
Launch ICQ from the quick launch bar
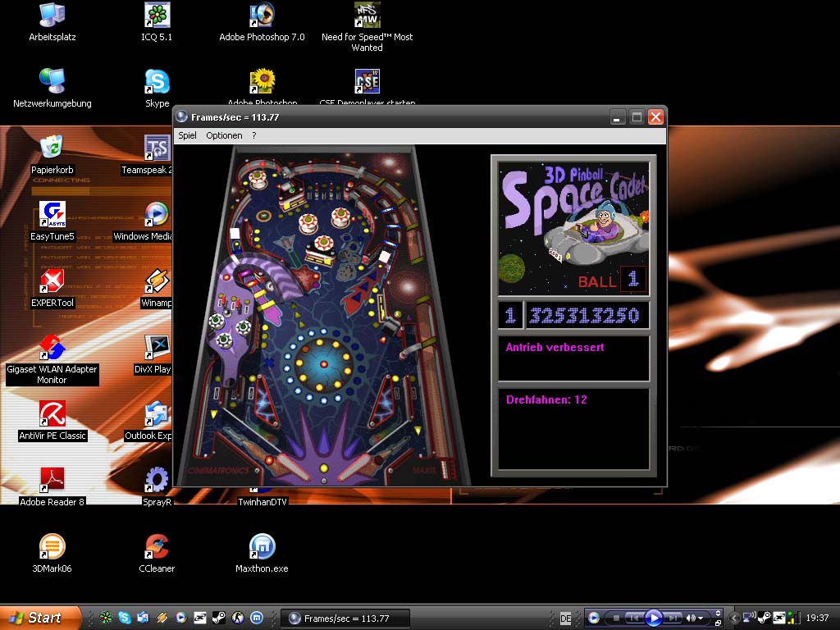tap(106, 619)
